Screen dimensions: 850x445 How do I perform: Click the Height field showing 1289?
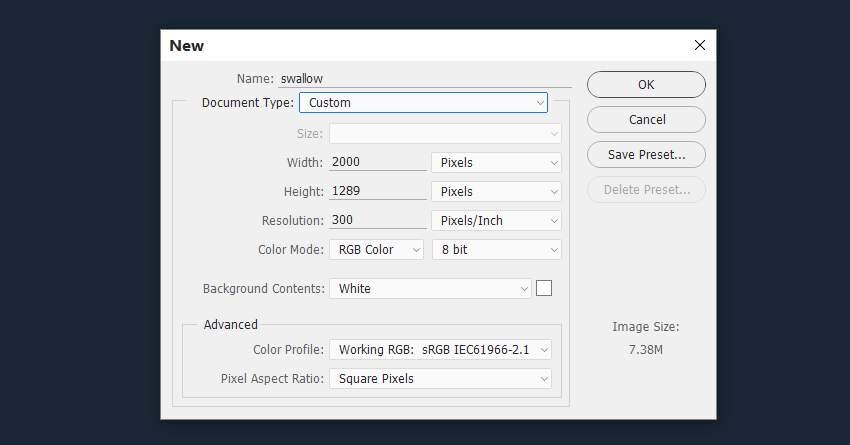[x=378, y=191]
